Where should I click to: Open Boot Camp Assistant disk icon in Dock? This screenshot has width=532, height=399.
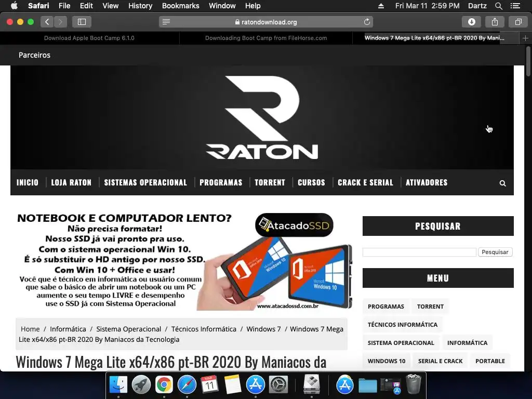312,385
